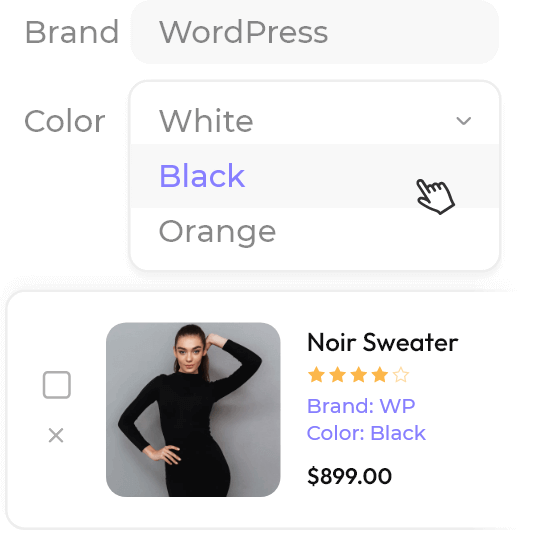Screen dimensions: 540x540
Task: Click the Color: Black attribute link
Action: [x=366, y=433]
